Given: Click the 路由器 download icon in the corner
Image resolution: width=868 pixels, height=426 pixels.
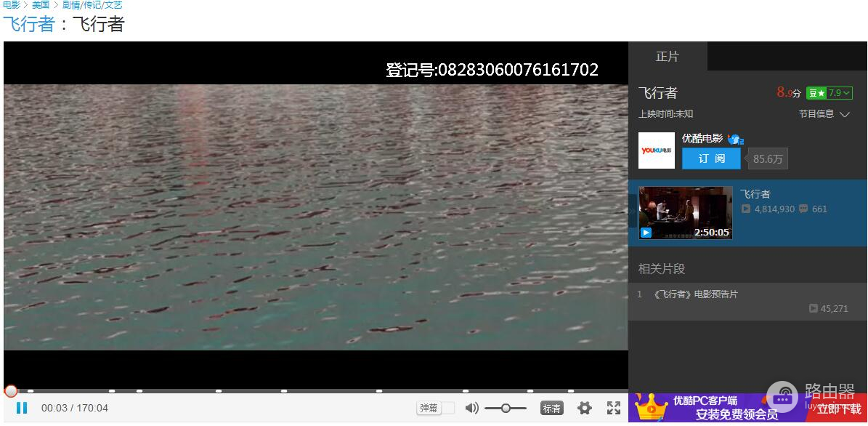Looking at the screenshot, I should pyautogui.click(x=782, y=398).
